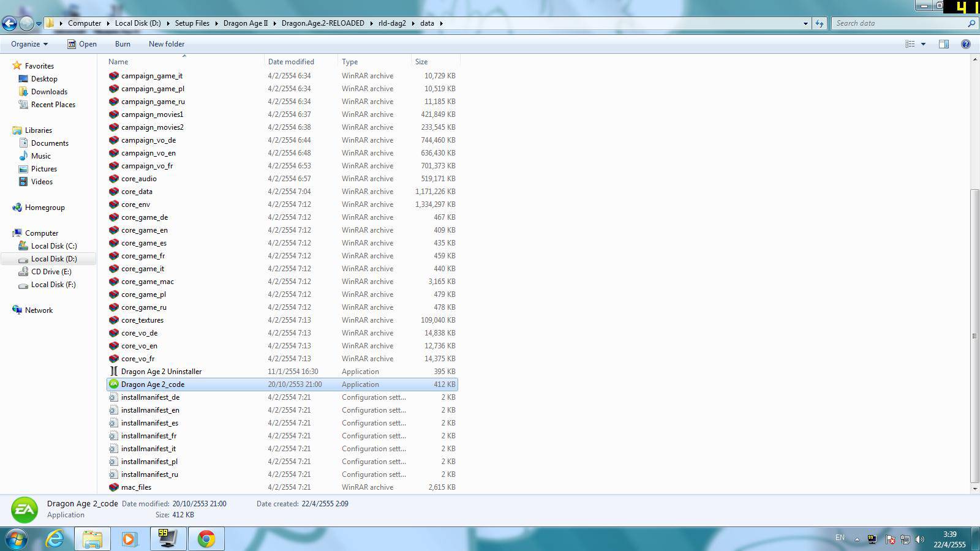Viewport: 980px width, 551px height.
Task: Click the Back navigation arrow button
Action: click(x=9, y=23)
